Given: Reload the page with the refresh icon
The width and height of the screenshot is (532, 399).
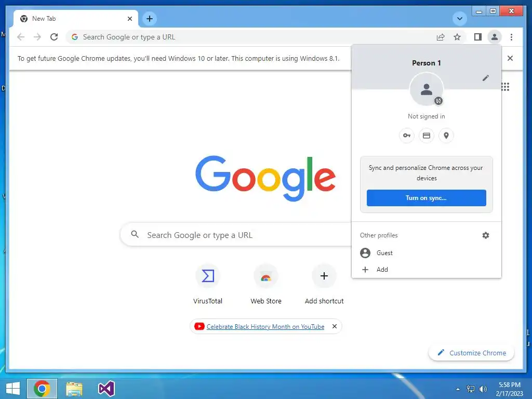Looking at the screenshot, I should click(x=54, y=37).
